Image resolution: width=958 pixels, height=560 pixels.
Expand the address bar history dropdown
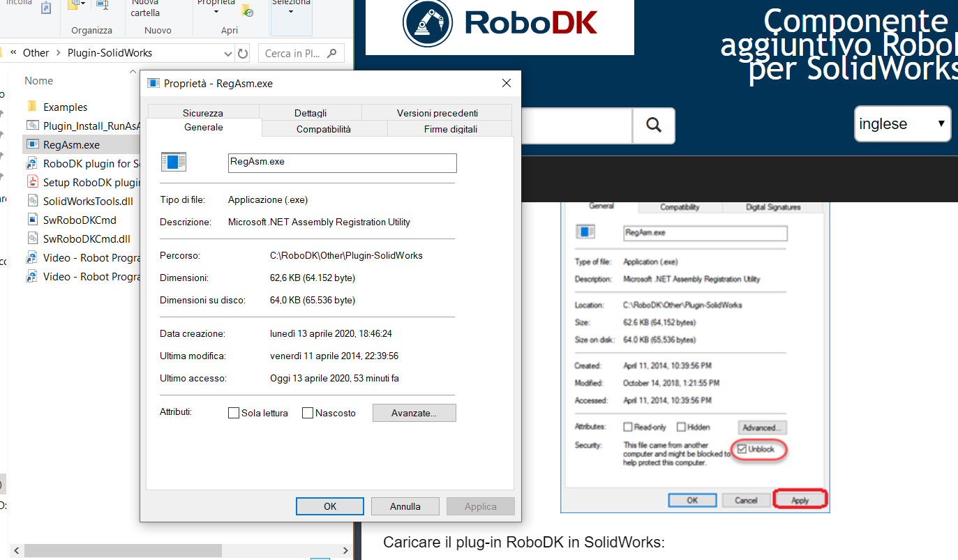pos(229,53)
